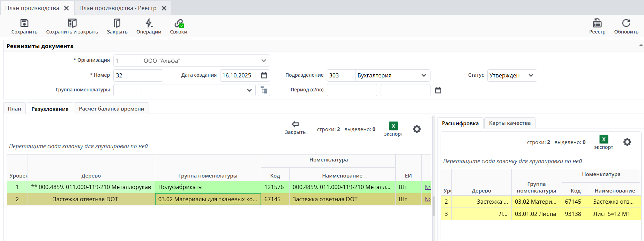
Task: Export left grid to Excel
Action: click(x=393, y=126)
